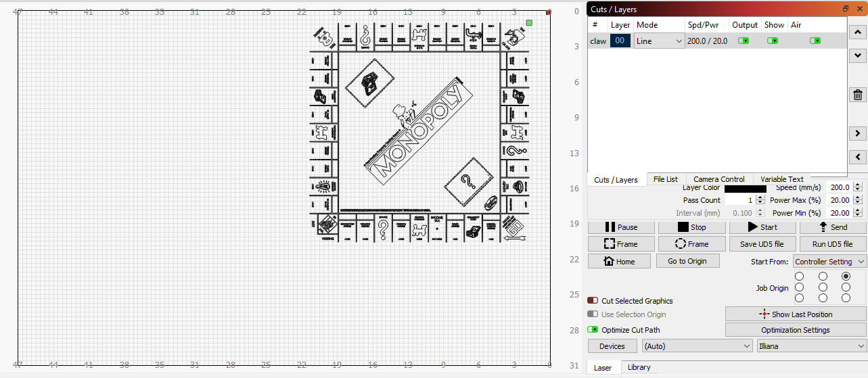The width and height of the screenshot is (868, 378).
Task: Open the Start From dropdown
Action: pos(829,262)
